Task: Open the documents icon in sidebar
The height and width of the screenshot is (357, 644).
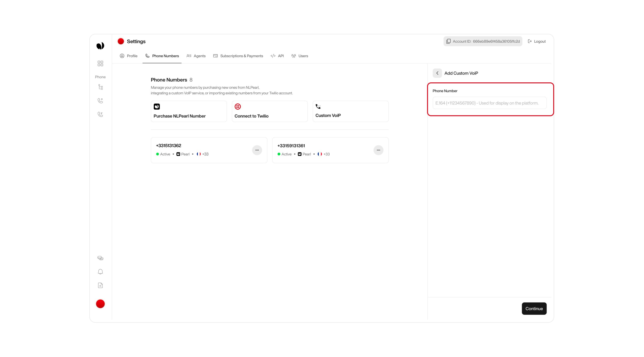Action: pyautogui.click(x=100, y=285)
